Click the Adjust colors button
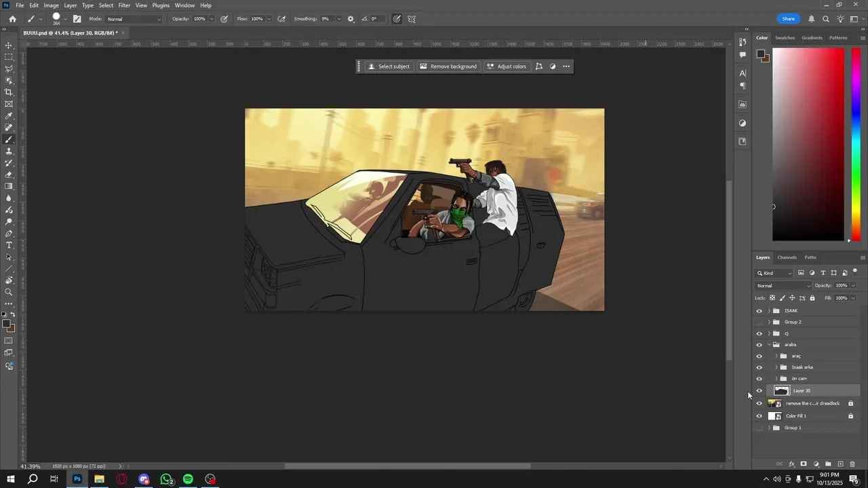The height and width of the screenshot is (488, 868). pyautogui.click(x=507, y=66)
